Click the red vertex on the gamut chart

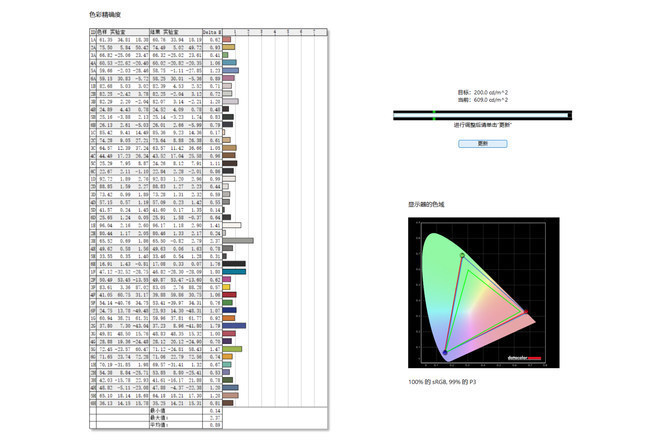coord(528,312)
